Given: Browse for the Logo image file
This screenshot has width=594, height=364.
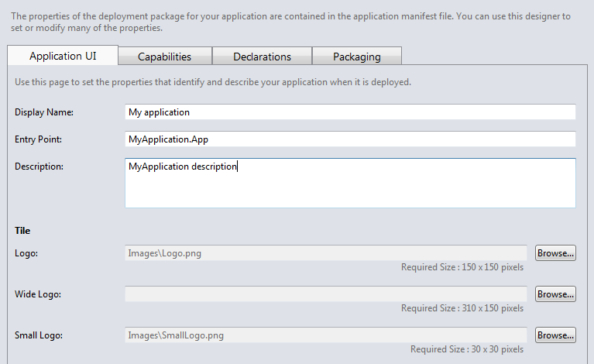Looking at the screenshot, I should click(x=555, y=253).
